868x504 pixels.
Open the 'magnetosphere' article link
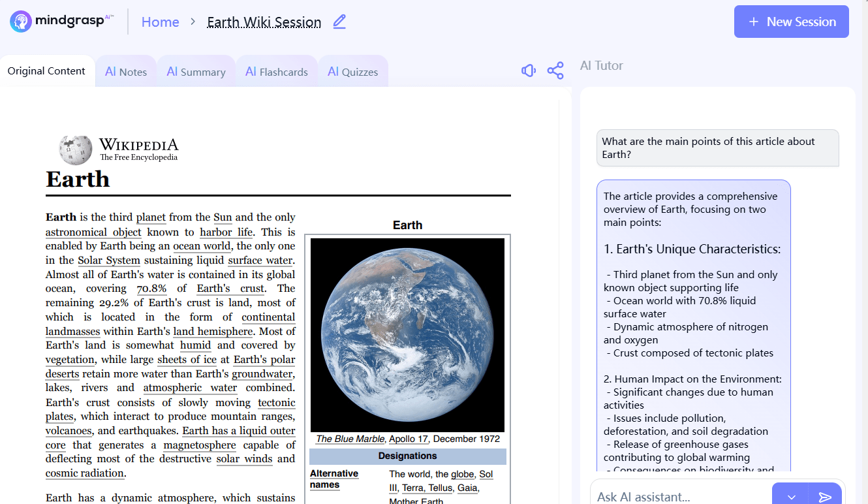pyautogui.click(x=199, y=445)
